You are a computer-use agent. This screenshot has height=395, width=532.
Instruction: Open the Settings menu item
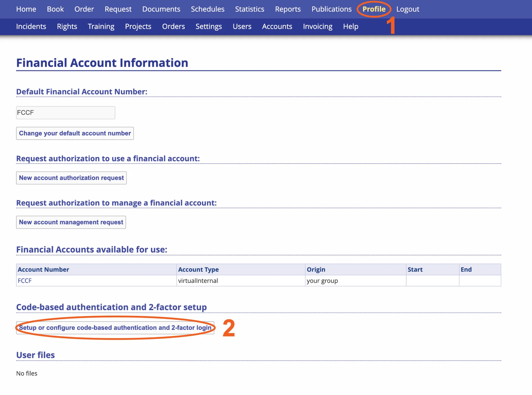click(x=209, y=26)
